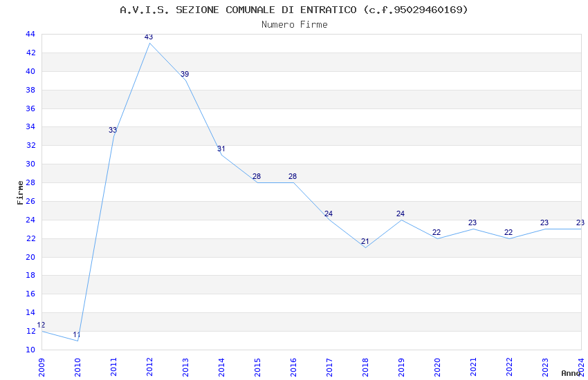
Task: Click the x-axis year 2014
Action: point(221,368)
